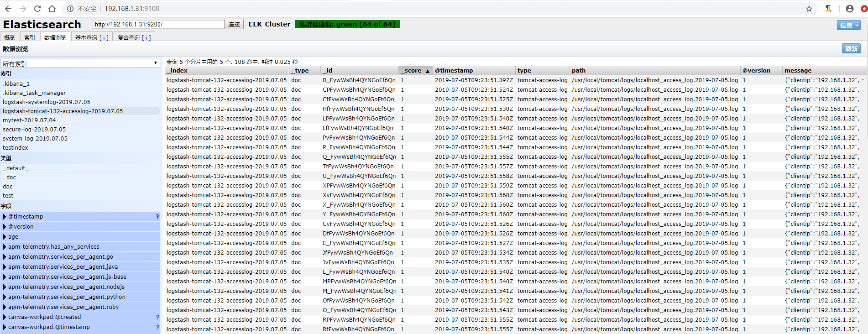Expand apm-telemetry.services_per_agent.go field

tap(5, 257)
